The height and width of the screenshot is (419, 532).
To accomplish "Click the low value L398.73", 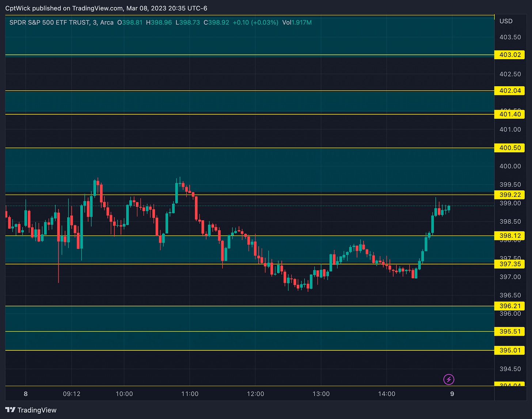I will coord(188,23).
